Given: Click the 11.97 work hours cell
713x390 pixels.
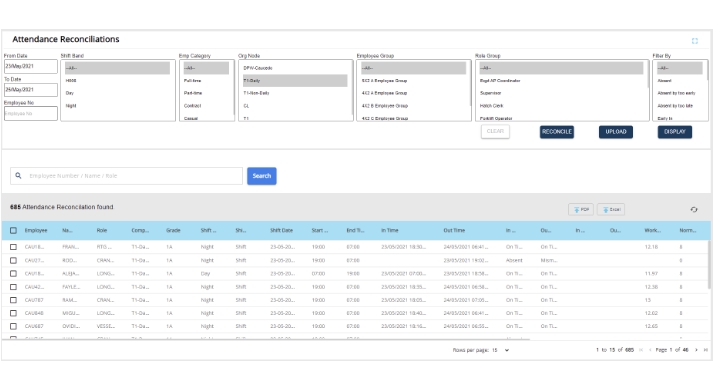Looking at the screenshot, I should click(651, 274).
